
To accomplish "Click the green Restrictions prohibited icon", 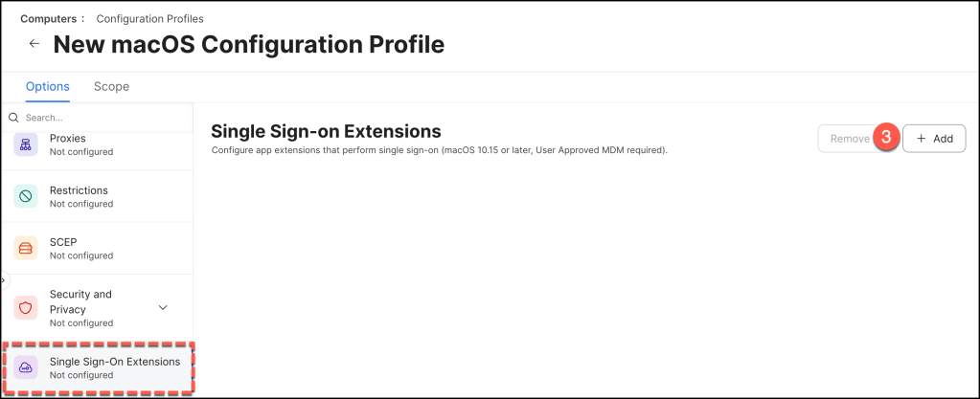I will point(26,196).
